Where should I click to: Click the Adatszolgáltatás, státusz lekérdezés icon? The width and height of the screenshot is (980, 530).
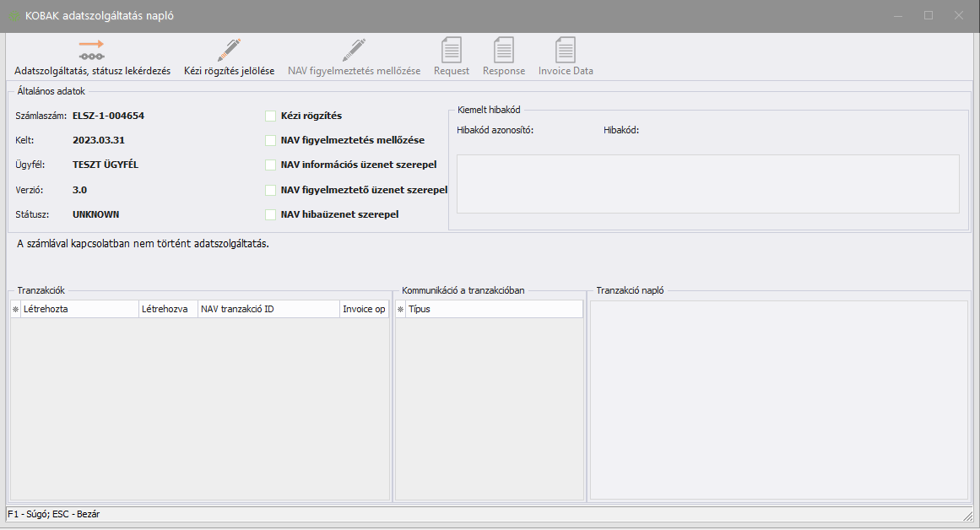coord(91,50)
